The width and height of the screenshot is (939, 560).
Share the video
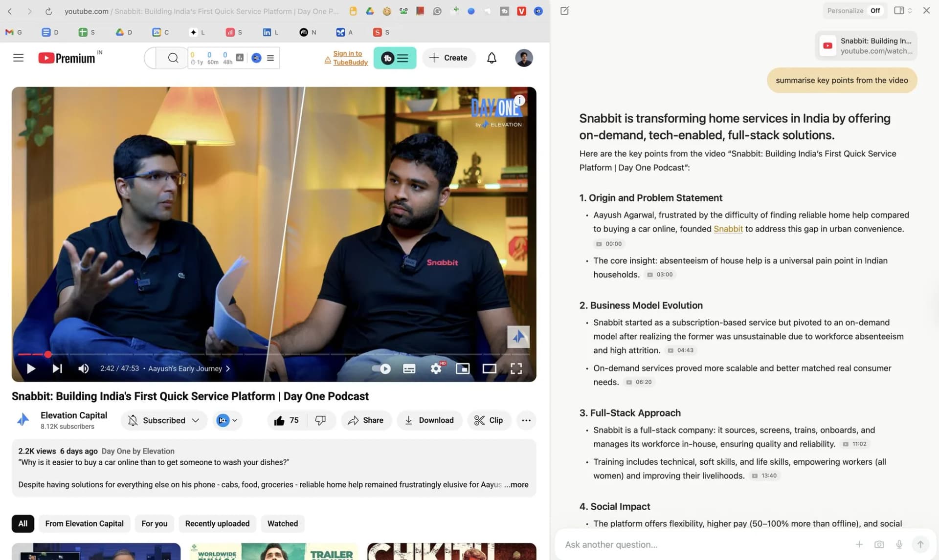365,420
